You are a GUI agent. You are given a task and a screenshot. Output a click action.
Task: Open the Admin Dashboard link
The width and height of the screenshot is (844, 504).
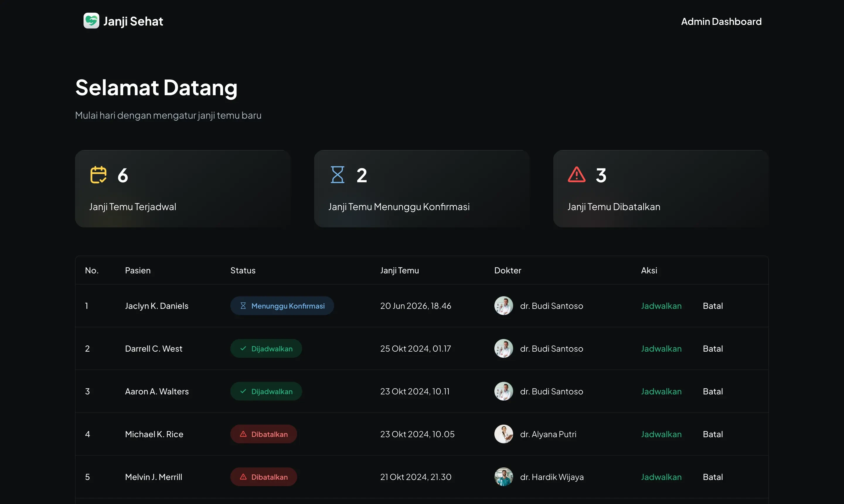(722, 21)
